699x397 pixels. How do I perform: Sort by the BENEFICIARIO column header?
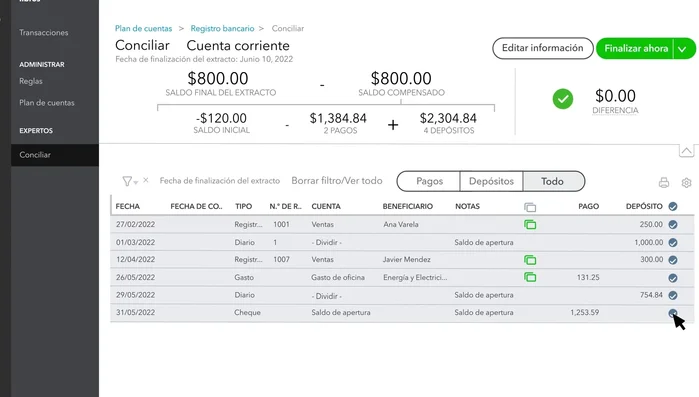407,206
